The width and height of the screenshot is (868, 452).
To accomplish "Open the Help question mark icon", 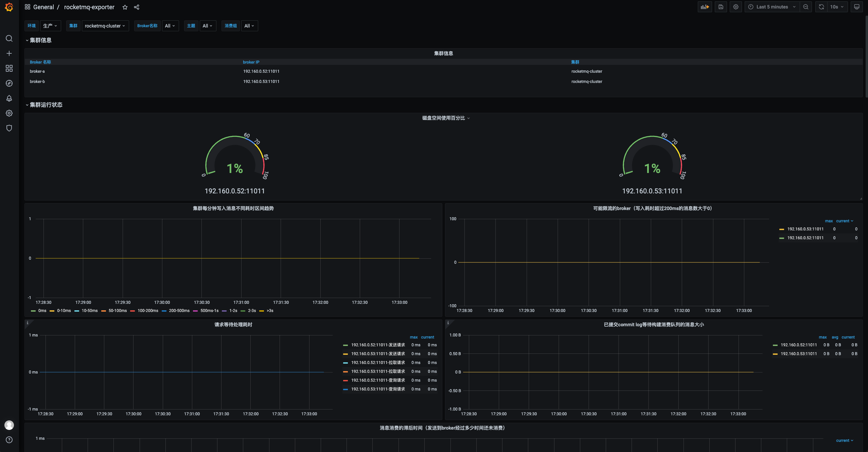I will [x=9, y=440].
